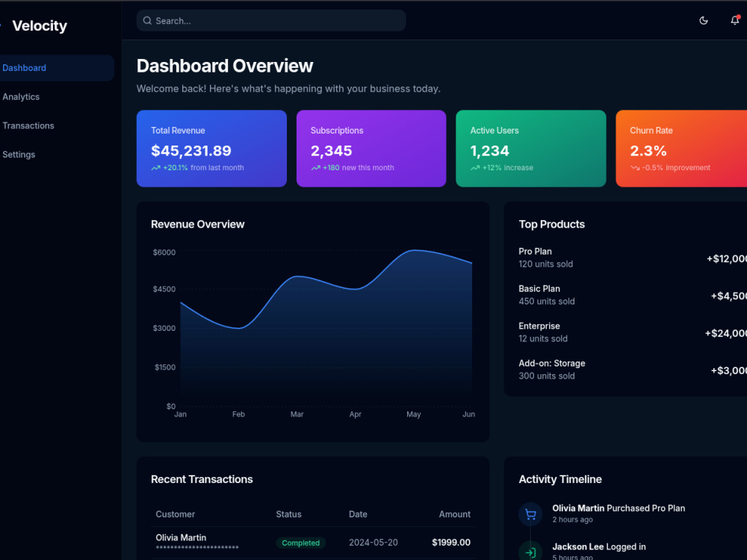
Task: Click the 2,345 subscriptions value
Action: [332, 151]
